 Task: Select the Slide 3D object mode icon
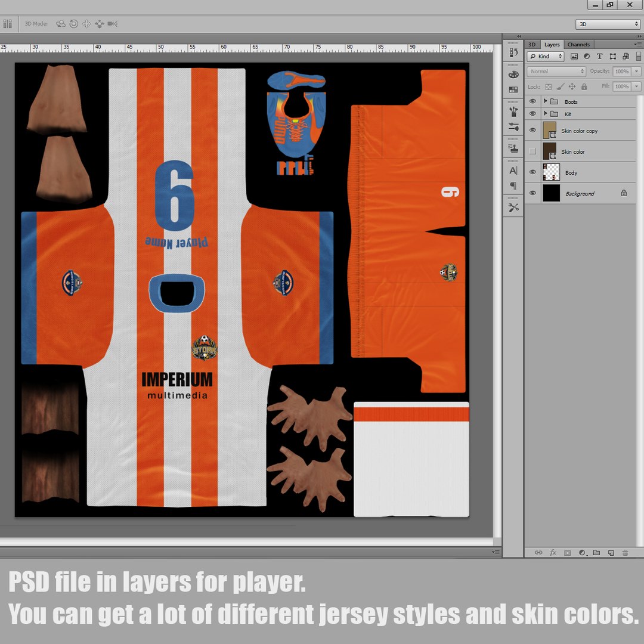100,24
